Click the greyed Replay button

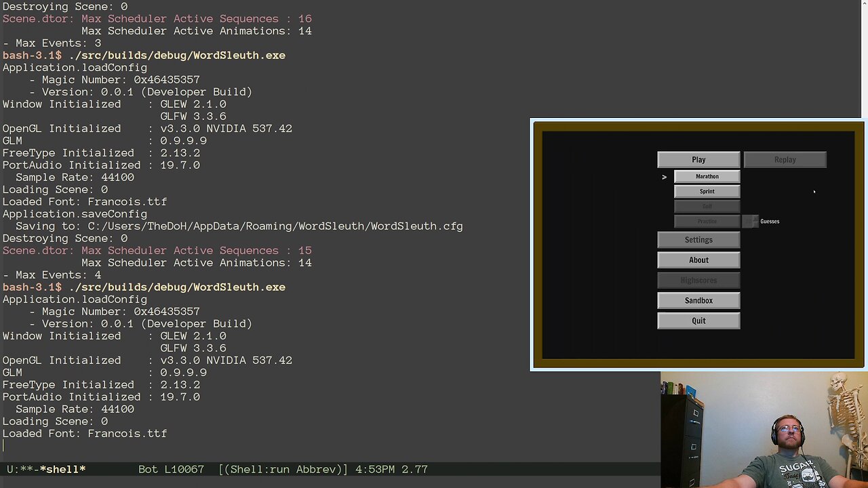(785, 160)
